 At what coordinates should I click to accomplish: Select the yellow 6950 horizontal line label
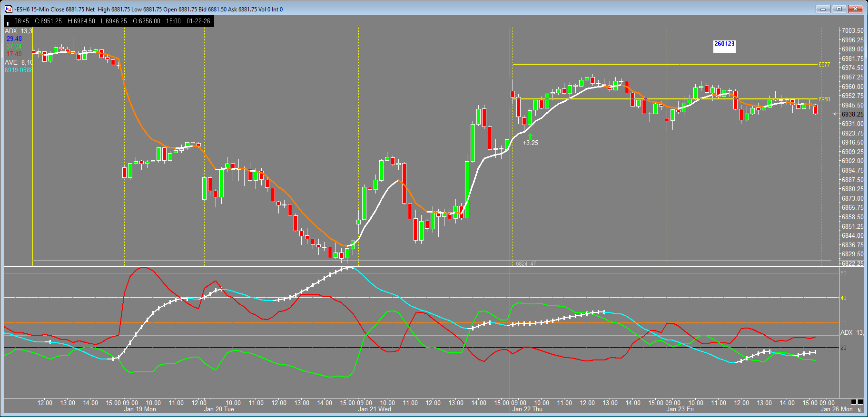coord(824,99)
